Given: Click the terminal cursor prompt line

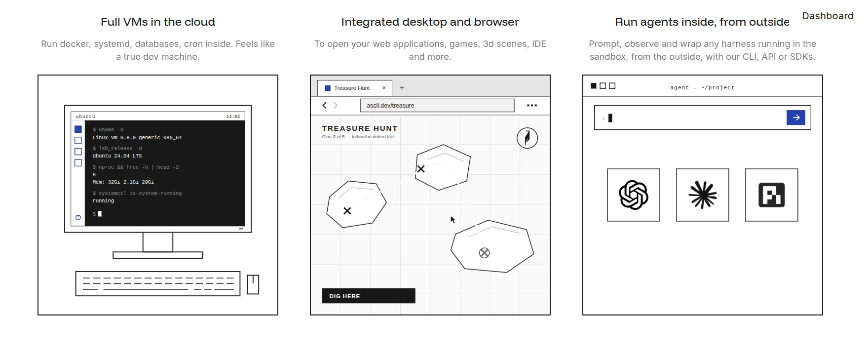Looking at the screenshot, I should [x=97, y=214].
